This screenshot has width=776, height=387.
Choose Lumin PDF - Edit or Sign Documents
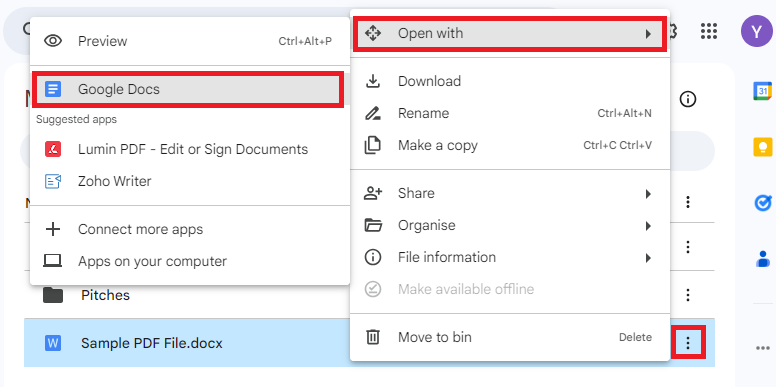(190, 149)
